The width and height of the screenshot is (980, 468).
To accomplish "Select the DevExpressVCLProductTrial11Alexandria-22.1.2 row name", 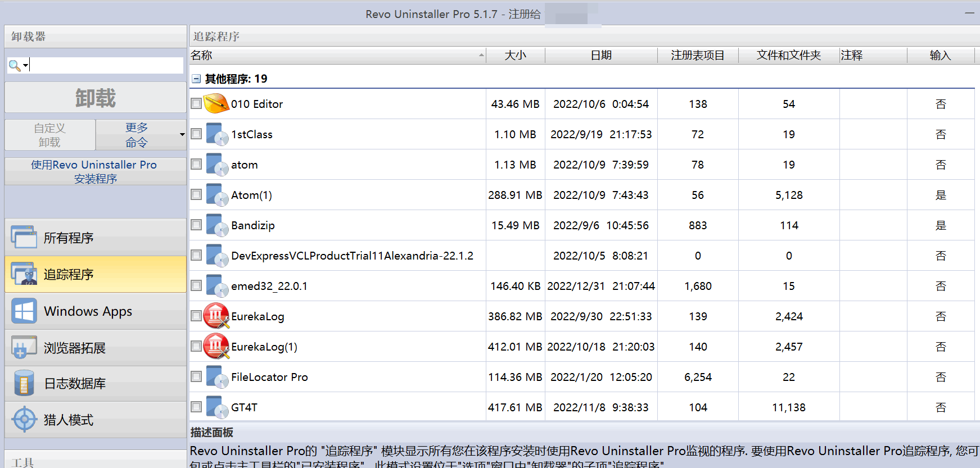I will pos(352,256).
